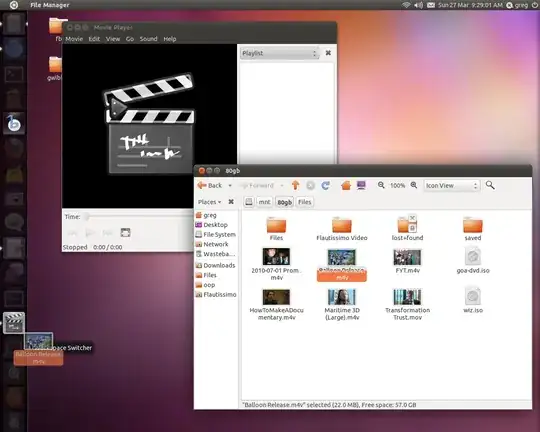Close the Playlist sidebar

tap(328, 53)
